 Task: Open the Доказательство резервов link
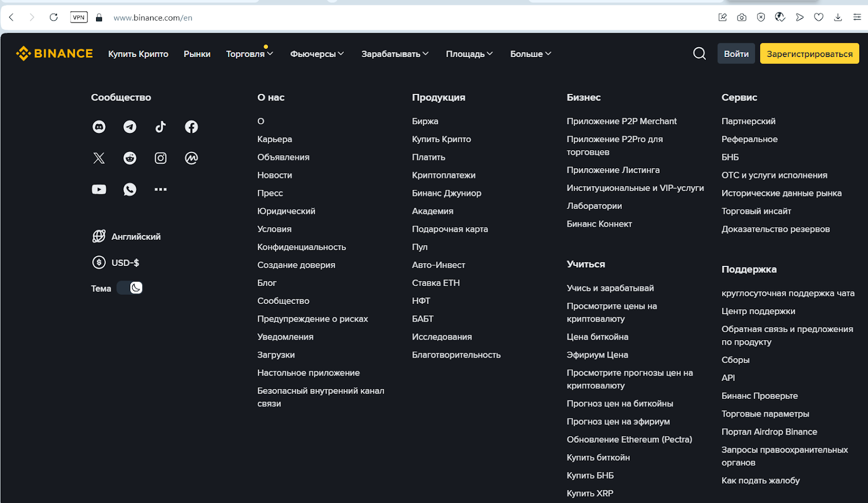(776, 229)
